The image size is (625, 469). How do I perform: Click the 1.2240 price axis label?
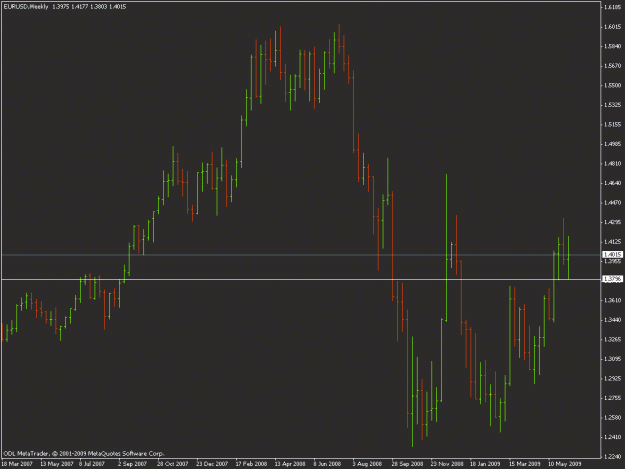click(x=613, y=457)
